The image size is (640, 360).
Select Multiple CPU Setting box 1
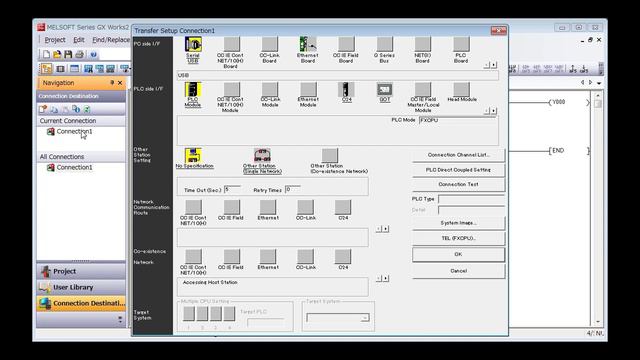tap(189, 314)
